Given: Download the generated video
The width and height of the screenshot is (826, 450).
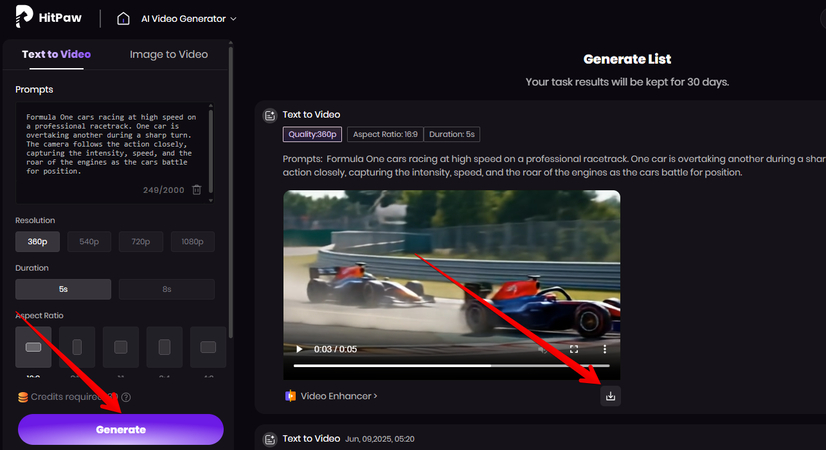Looking at the screenshot, I should (611, 396).
